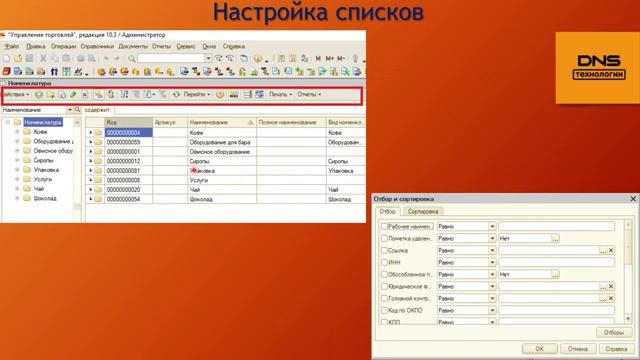The width and height of the screenshot is (640, 360).
Task: Click the green pencil Edit icon
Action: (x=73, y=95)
